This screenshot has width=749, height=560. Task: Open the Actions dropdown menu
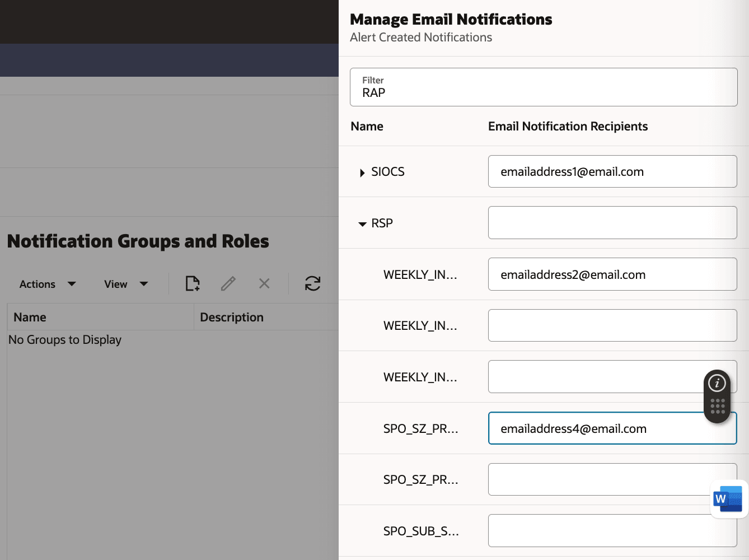point(48,284)
